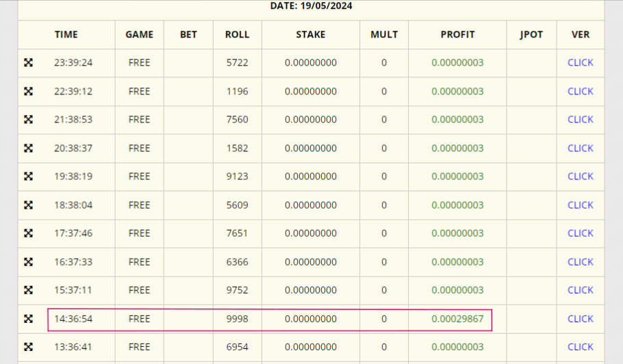623x364 pixels.
Task: Open the CLICK verify link for roll 5609
Action: point(580,205)
